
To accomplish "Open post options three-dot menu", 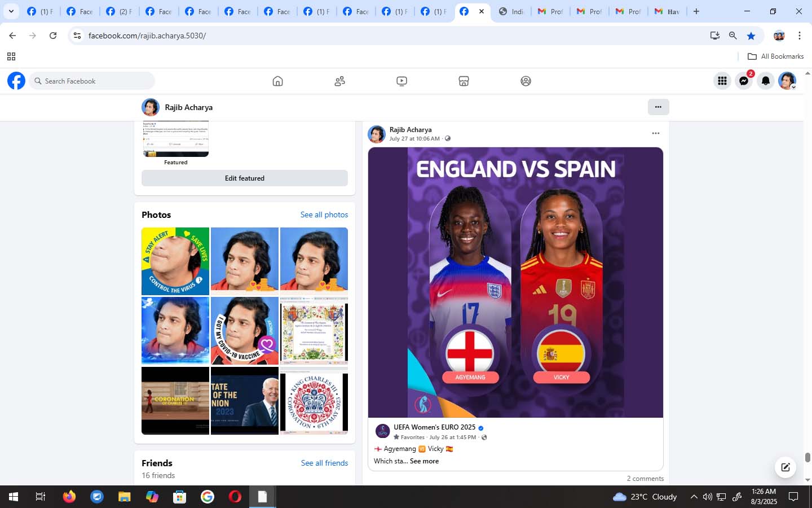I will pyautogui.click(x=655, y=133).
